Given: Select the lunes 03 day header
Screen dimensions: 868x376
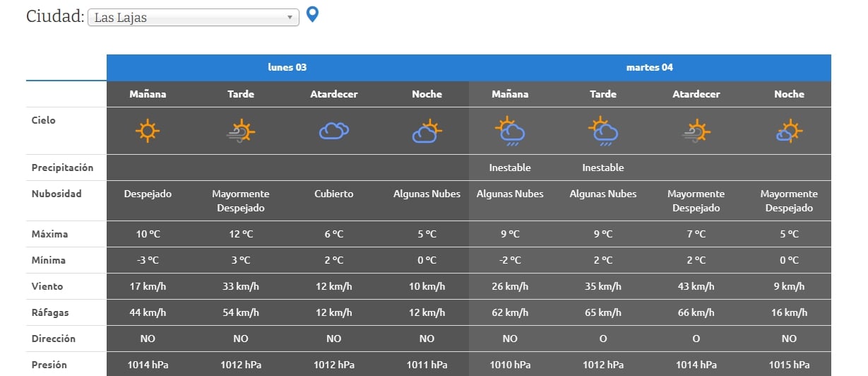Looking at the screenshot, I should (x=287, y=68).
